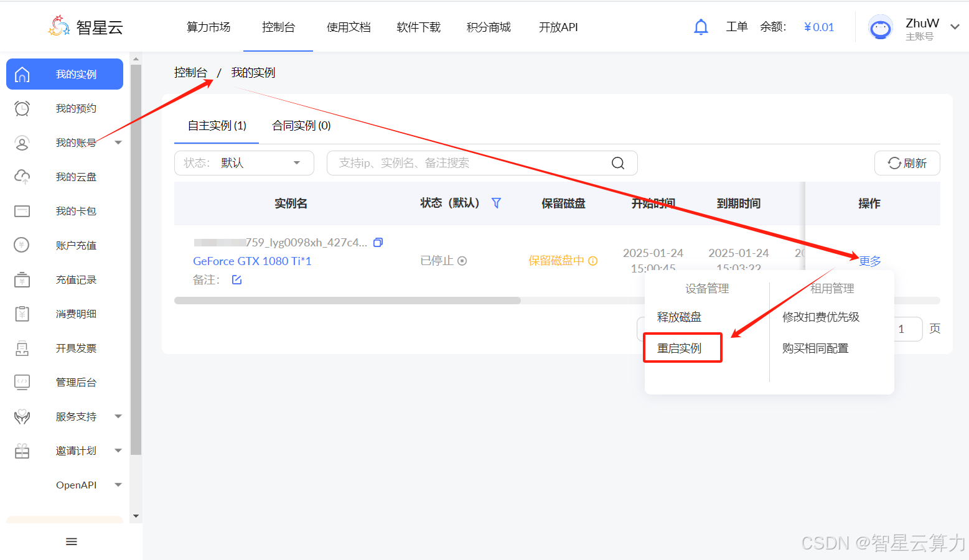Open the ZhuW account dropdown chevron
The image size is (969, 560).
(x=955, y=27)
